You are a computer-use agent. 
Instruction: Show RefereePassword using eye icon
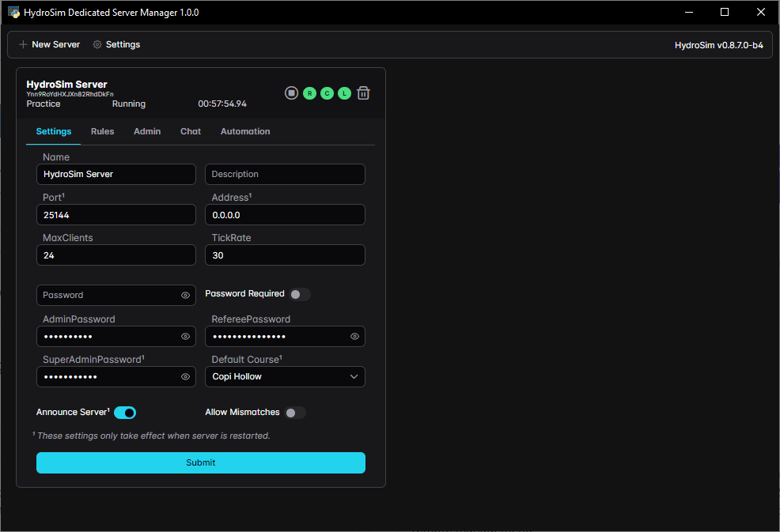tap(354, 337)
